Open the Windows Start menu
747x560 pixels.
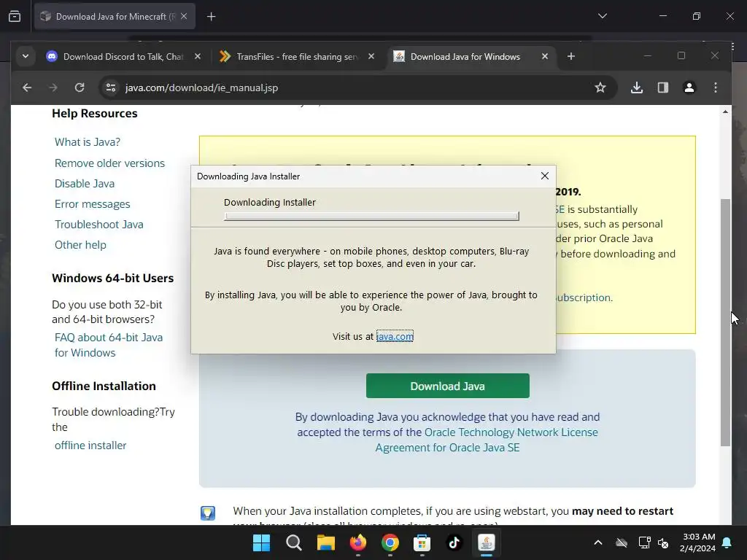(262, 542)
